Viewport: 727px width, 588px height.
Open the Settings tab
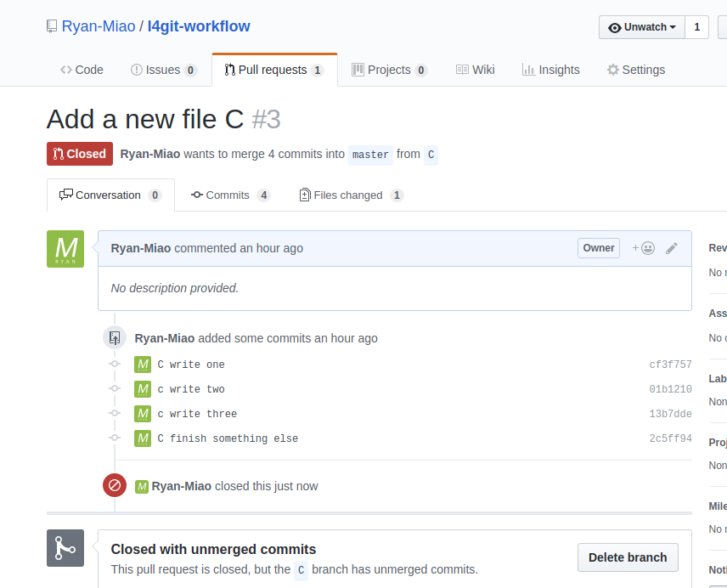pyautogui.click(x=636, y=70)
